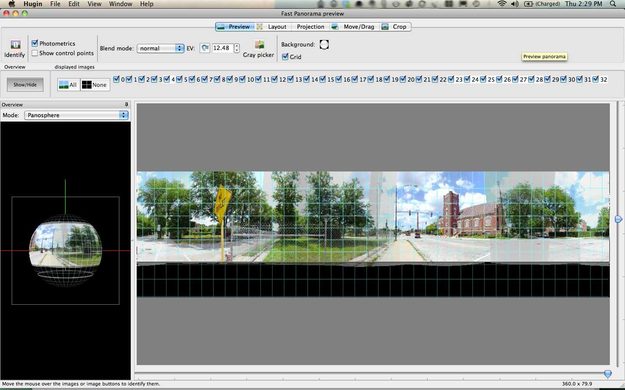Open the Overview Mode Panosphere dropdown
625x390 pixels.
click(76, 115)
